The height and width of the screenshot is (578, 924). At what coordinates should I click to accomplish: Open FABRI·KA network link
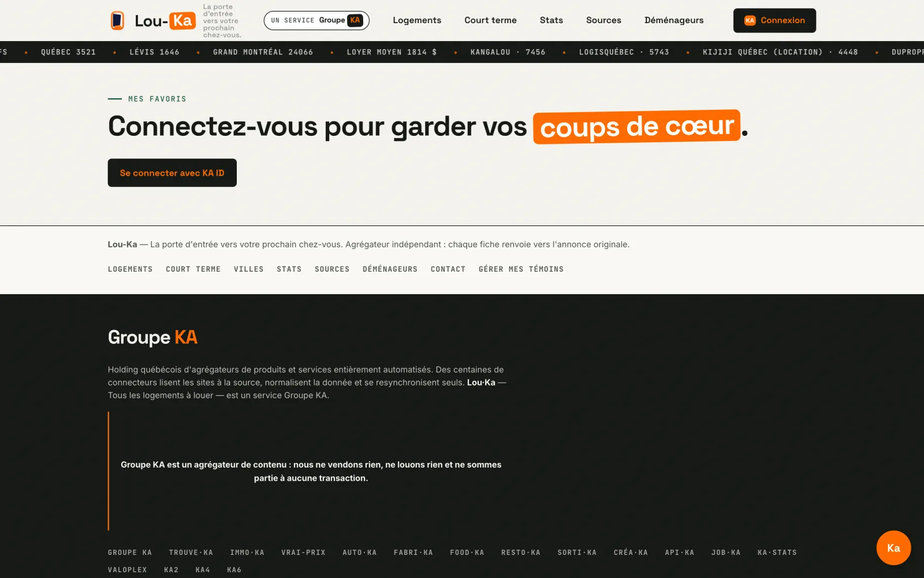point(413,553)
